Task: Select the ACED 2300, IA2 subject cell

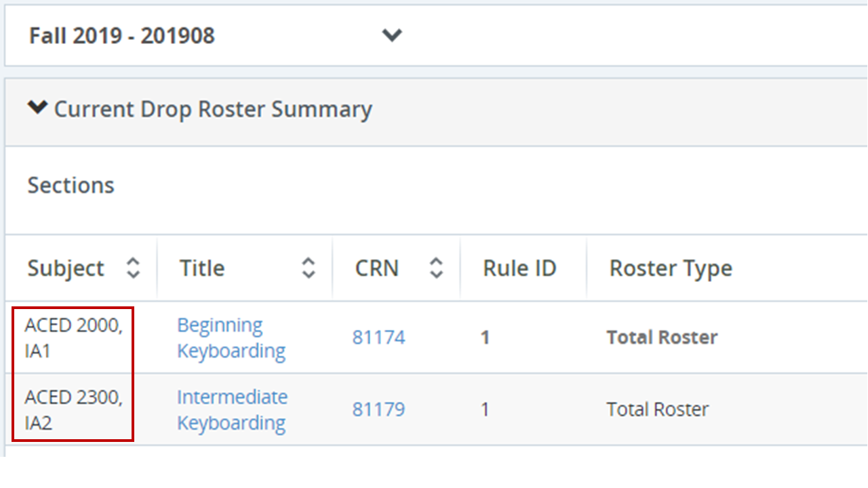Action: pos(73,409)
